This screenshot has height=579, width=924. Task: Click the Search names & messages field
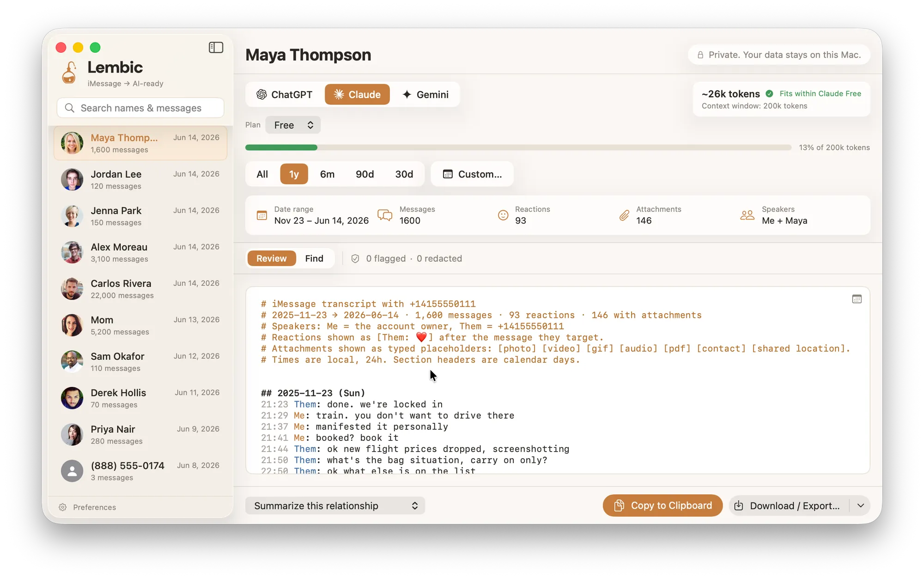coord(140,108)
